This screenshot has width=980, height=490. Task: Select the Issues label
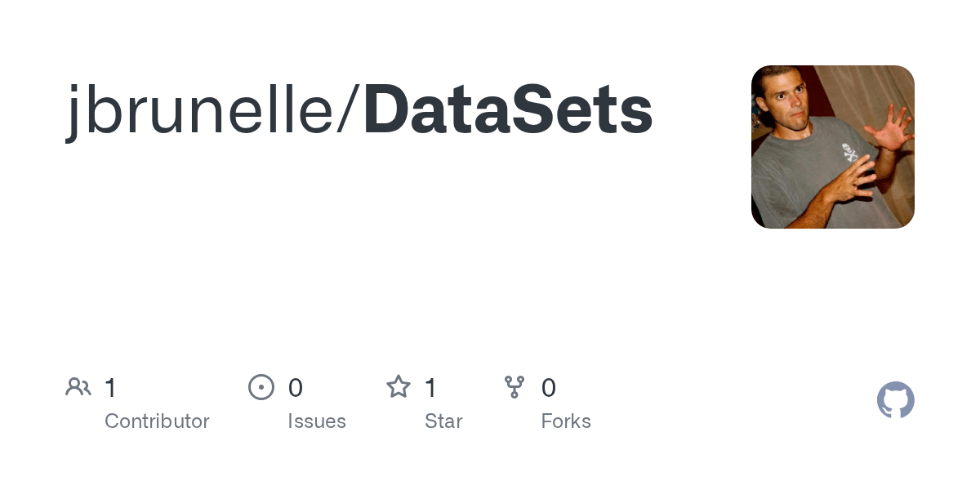[x=317, y=421]
